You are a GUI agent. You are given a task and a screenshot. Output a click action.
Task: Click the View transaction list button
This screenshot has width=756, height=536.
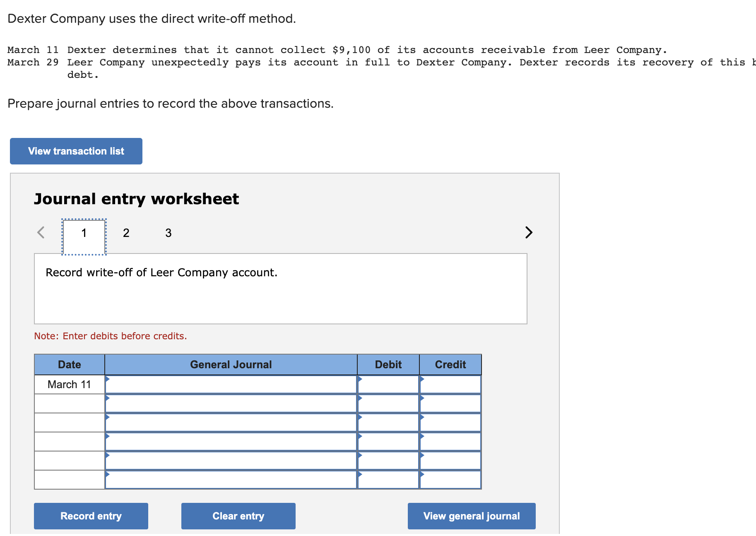coord(76,151)
